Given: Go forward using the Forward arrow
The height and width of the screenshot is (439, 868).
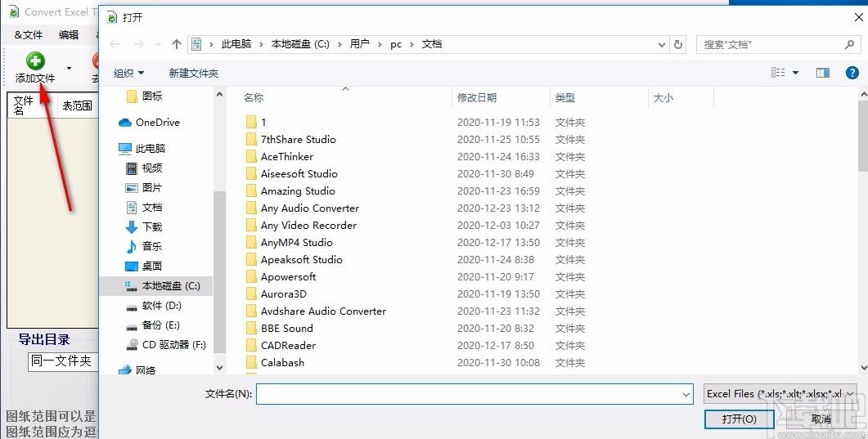Looking at the screenshot, I should click(139, 44).
